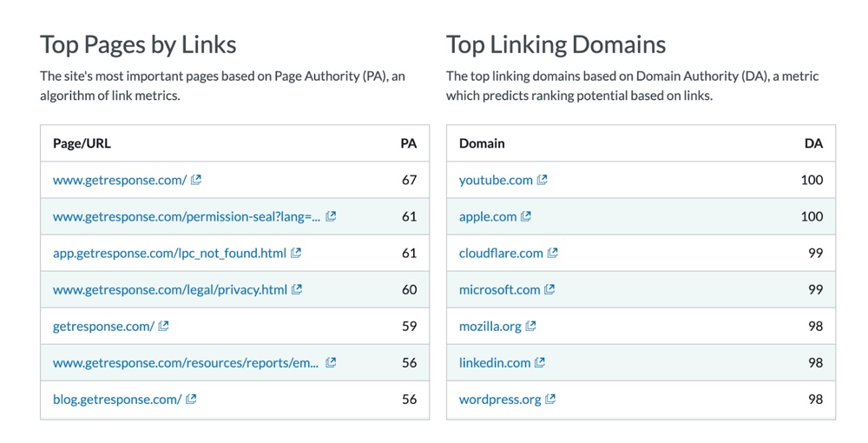Open the cloudflare.com domain link
This screenshot has width=868, height=443.
pyautogui.click(x=501, y=253)
